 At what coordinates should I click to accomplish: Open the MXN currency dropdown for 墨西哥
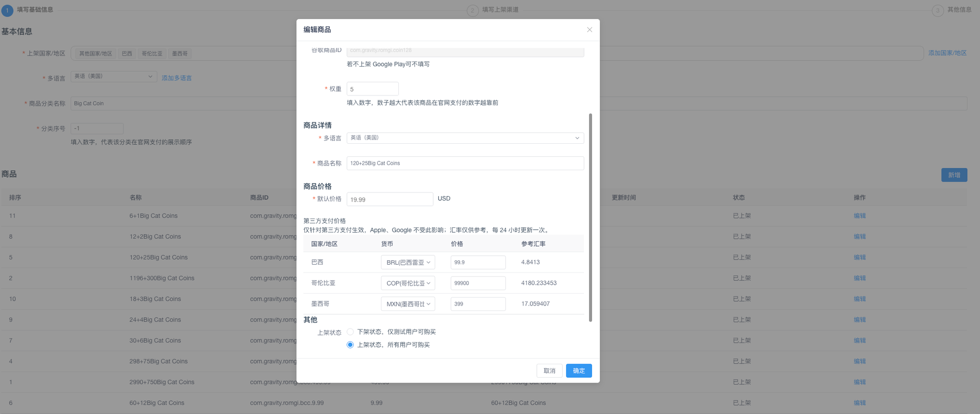pyautogui.click(x=408, y=304)
